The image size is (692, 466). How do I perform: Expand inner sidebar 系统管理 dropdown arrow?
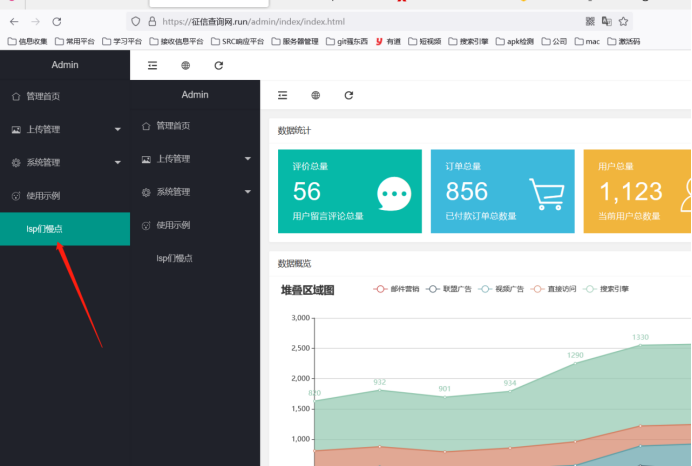(248, 192)
